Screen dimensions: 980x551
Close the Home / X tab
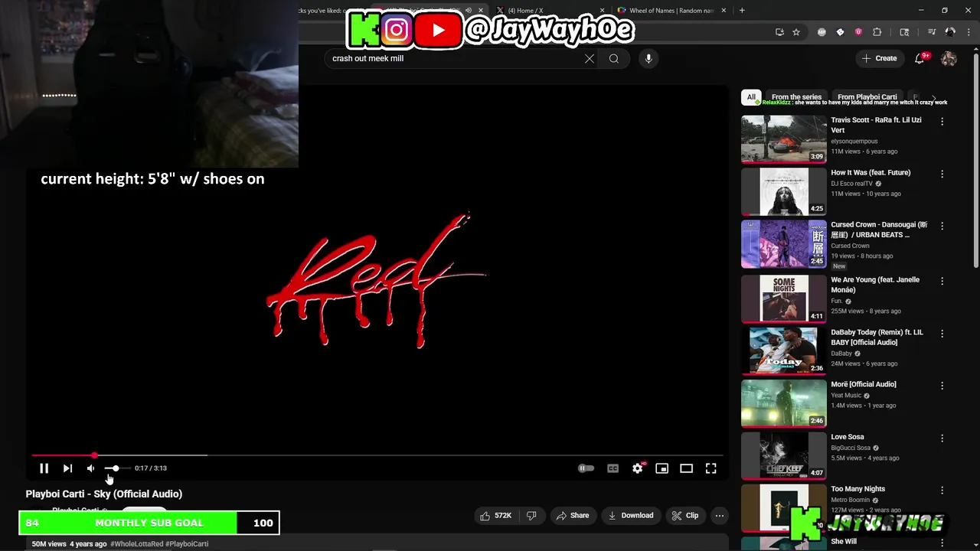click(602, 11)
